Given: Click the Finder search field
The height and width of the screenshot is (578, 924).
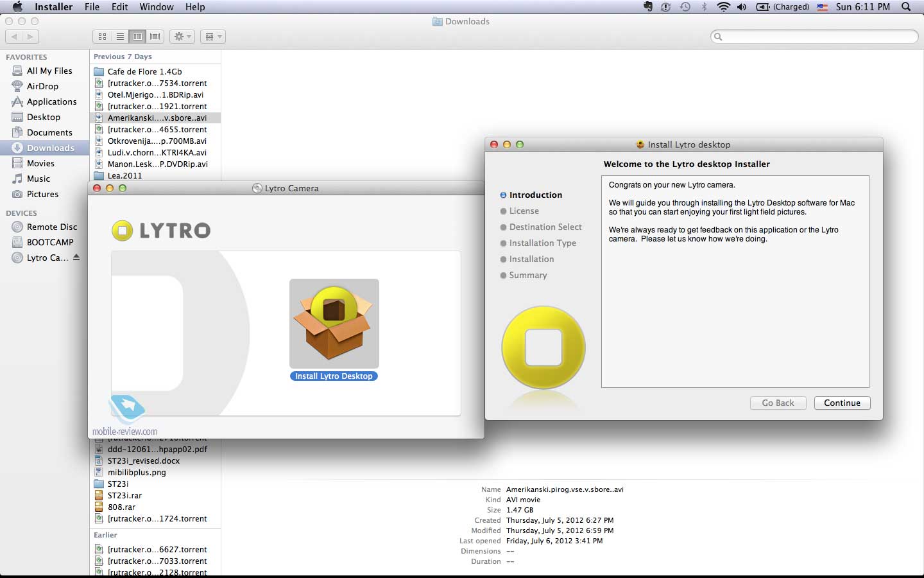Looking at the screenshot, I should coord(814,37).
